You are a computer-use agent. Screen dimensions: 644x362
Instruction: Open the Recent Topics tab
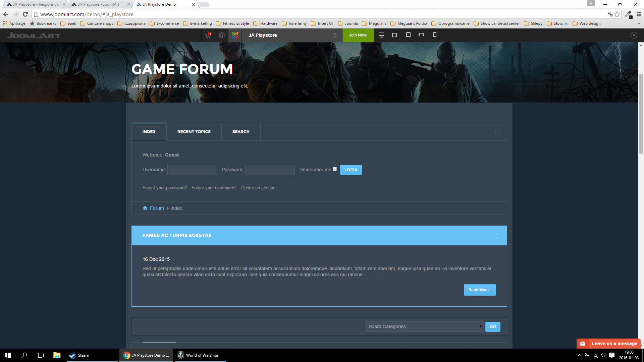[194, 132]
